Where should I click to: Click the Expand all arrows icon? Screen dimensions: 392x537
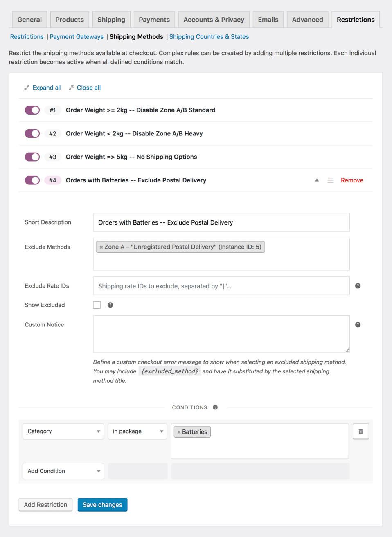pos(27,88)
